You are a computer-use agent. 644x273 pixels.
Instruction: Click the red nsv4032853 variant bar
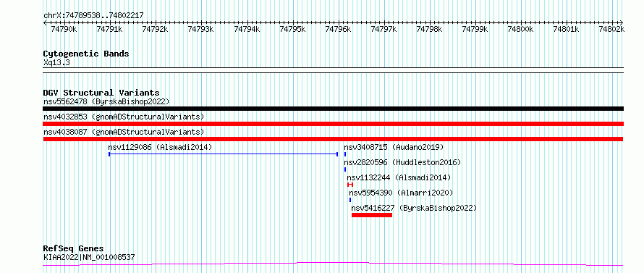(x=333, y=124)
